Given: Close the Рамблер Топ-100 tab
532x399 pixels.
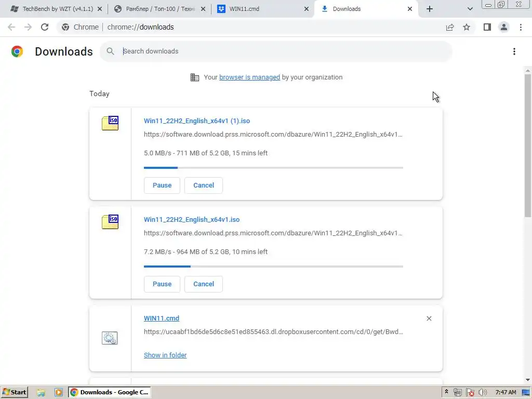Looking at the screenshot, I should pos(203,9).
